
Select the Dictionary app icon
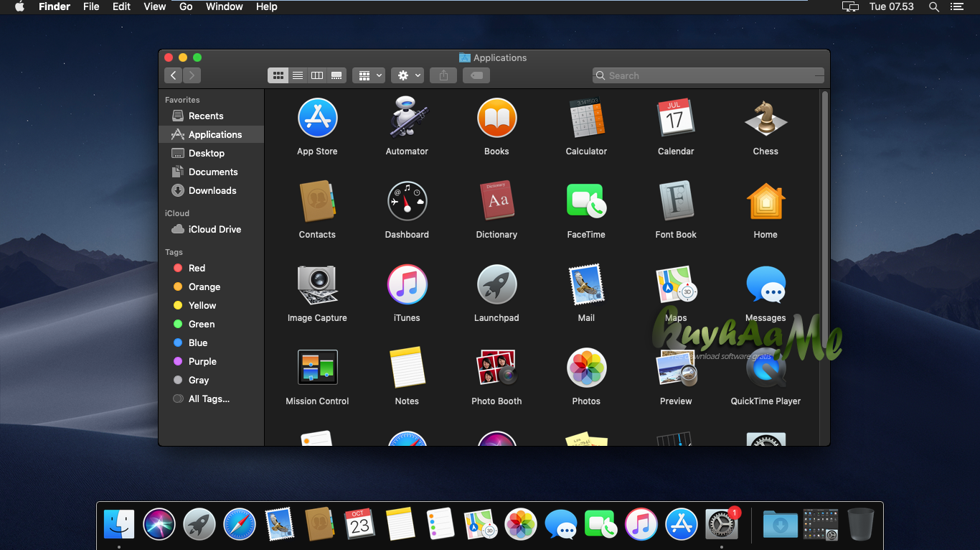tap(496, 201)
